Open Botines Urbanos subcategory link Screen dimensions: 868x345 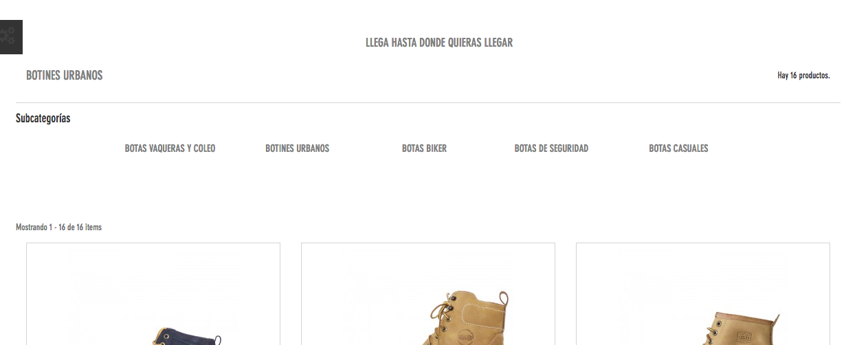297,148
